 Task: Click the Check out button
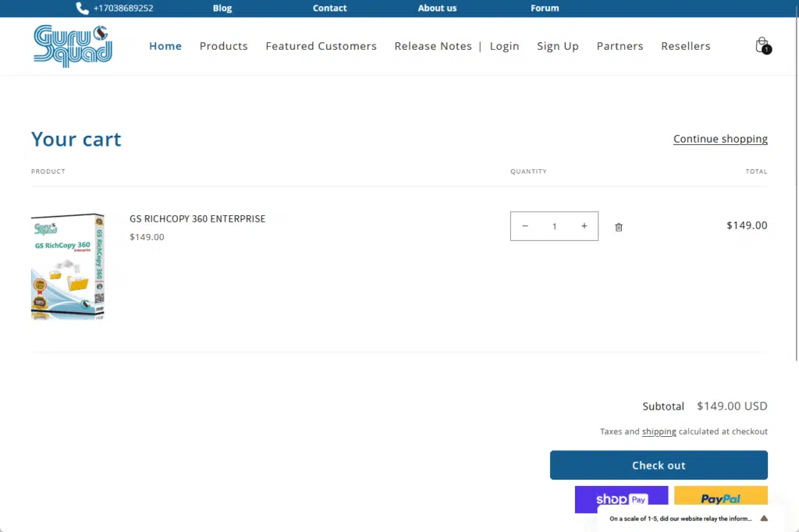659,465
